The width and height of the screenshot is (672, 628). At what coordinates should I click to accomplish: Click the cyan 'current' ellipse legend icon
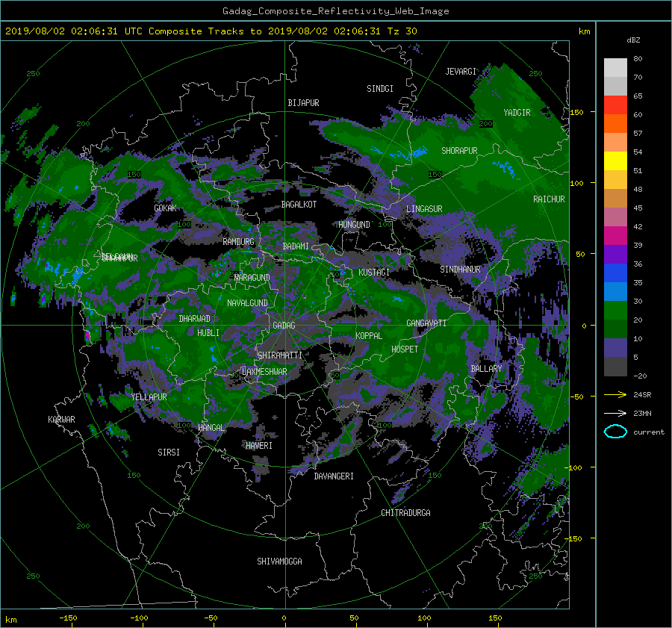(615, 432)
